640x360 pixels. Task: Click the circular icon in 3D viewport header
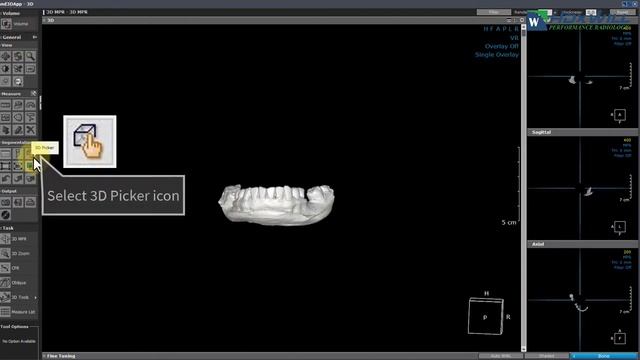click(x=522, y=20)
